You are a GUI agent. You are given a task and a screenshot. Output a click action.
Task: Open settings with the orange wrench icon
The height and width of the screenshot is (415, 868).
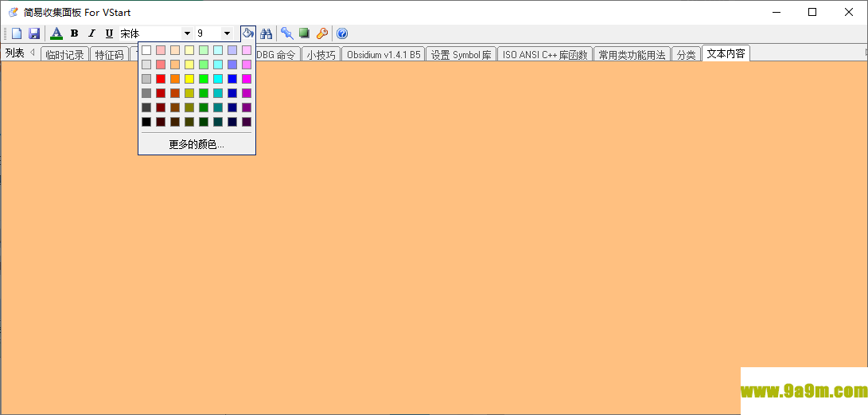[x=321, y=33]
